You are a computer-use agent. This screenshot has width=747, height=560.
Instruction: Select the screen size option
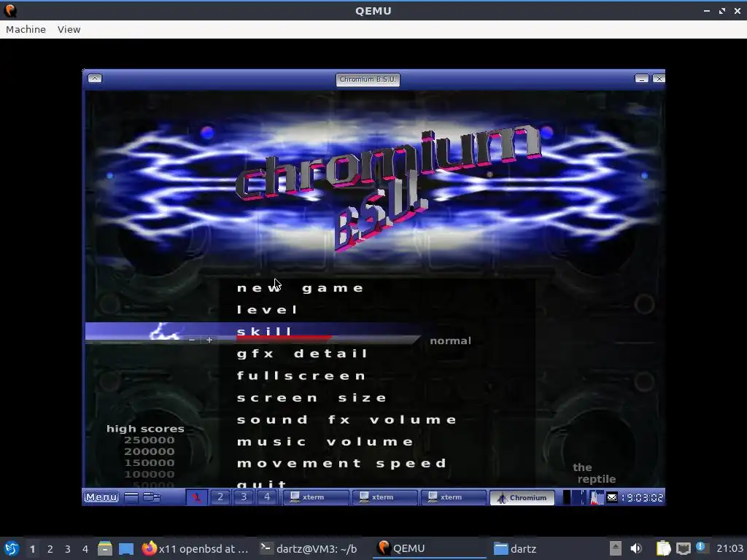tap(311, 397)
